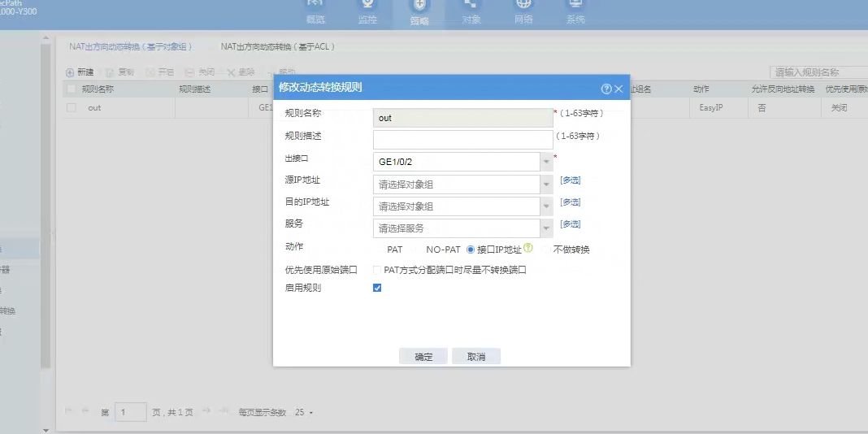Click the 删除 delete toolbar icon

coord(232,72)
